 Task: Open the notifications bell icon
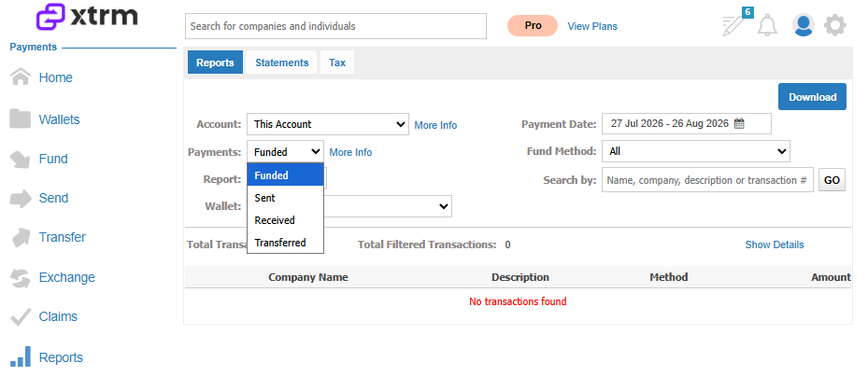coord(767,26)
